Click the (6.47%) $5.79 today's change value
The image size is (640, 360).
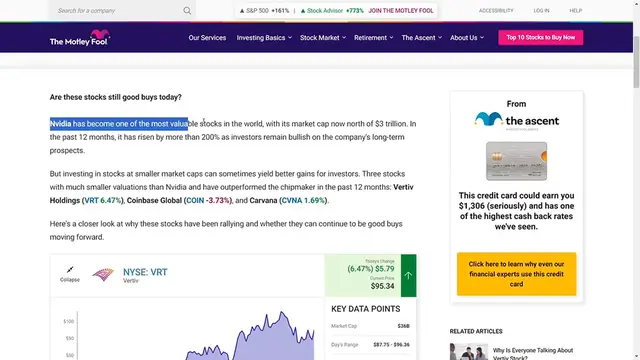tap(371, 269)
